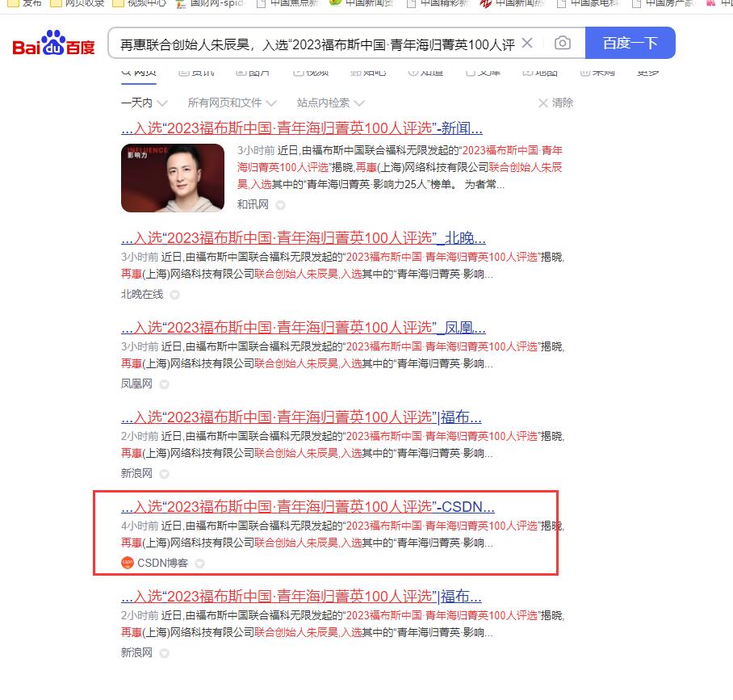Expand the 站点内检索 dropdown
733x700 pixels.
point(330,103)
